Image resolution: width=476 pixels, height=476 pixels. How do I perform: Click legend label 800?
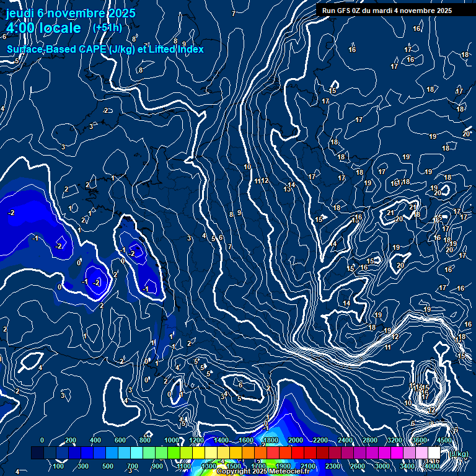click(x=145, y=440)
